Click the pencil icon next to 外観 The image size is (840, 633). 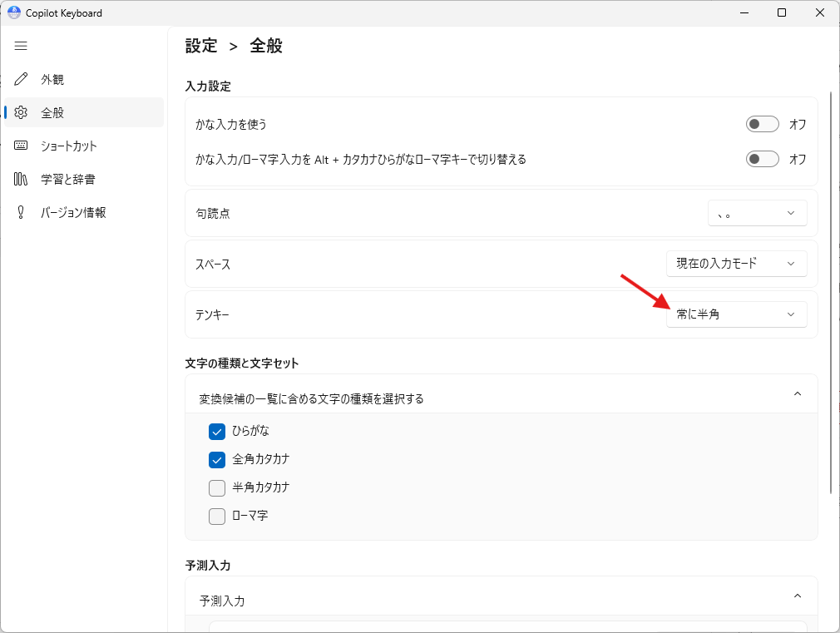point(21,79)
